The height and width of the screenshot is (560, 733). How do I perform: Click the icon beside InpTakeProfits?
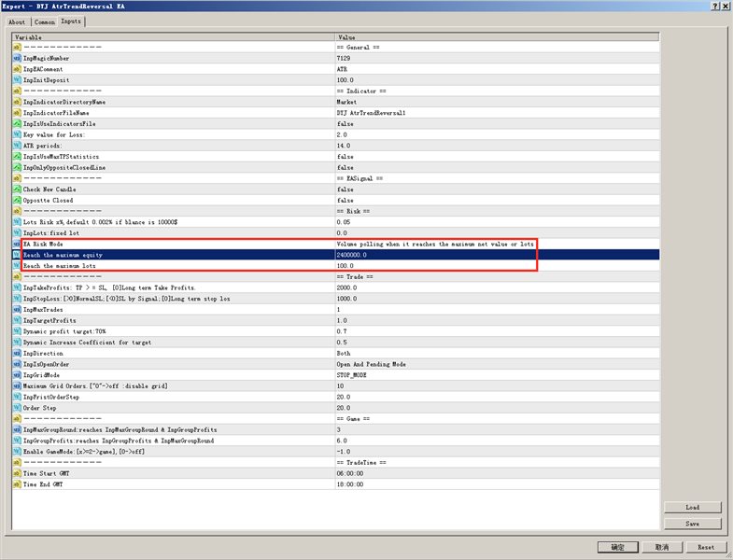[17, 287]
